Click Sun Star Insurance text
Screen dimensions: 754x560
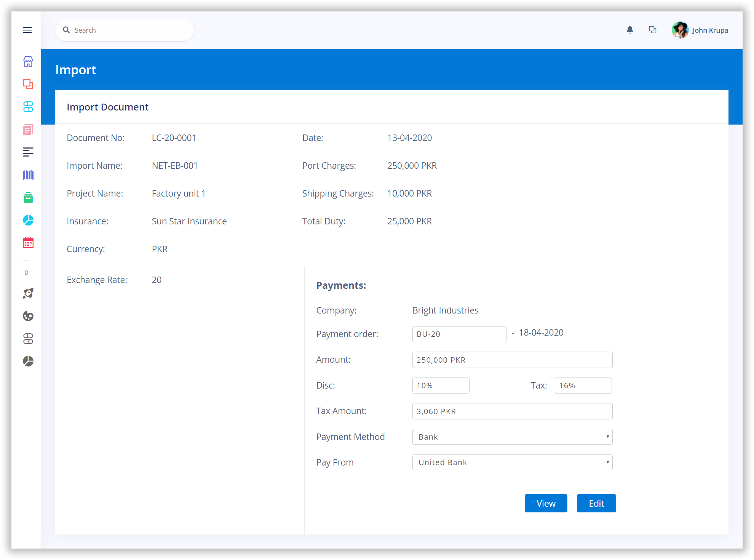189,221
